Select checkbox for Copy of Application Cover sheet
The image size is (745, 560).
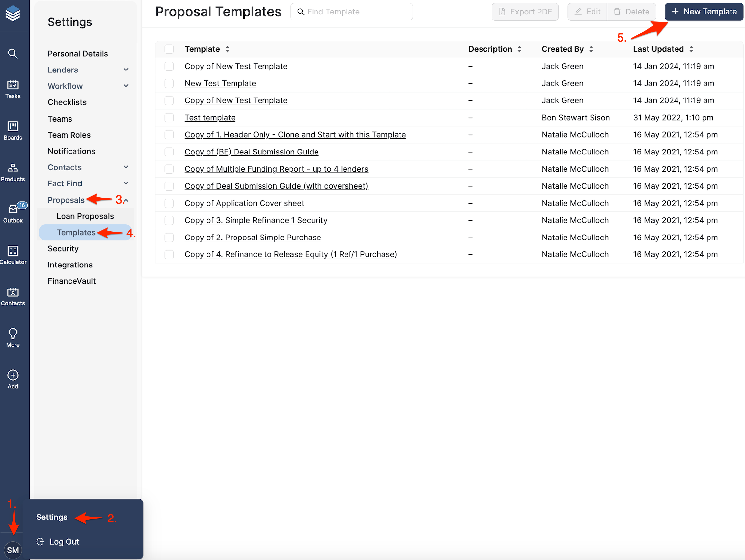click(x=169, y=203)
